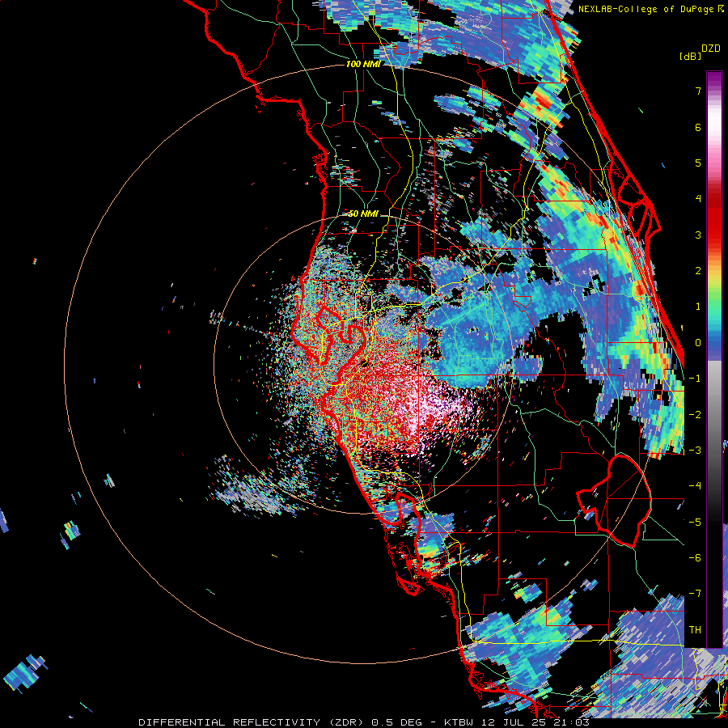Click the 1 value on color scale

pyautogui.click(x=698, y=307)
